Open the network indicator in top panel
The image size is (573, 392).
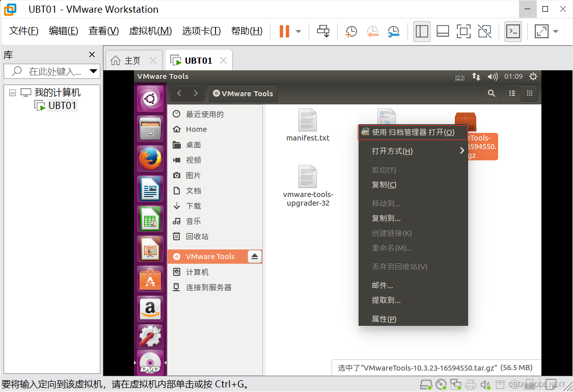click(x=476, y=77)
